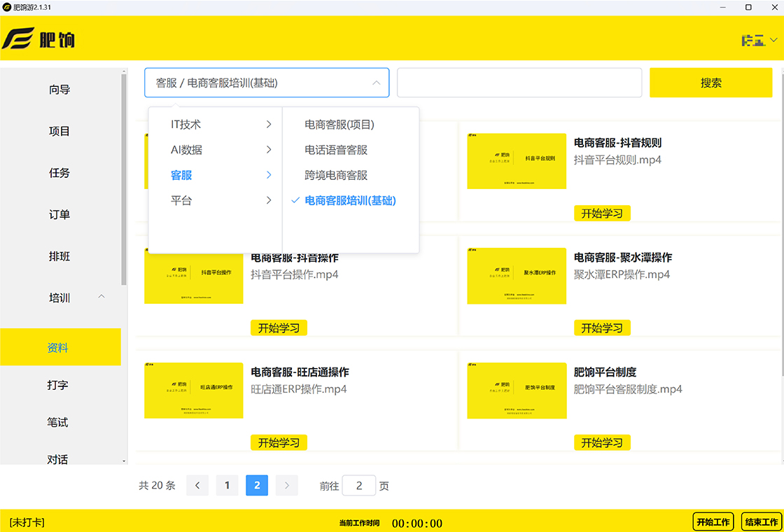Open 项目 in the sidebar
The height and width of the screenshot is (532, 784).
pyautogui.click(x=60, y=131)
